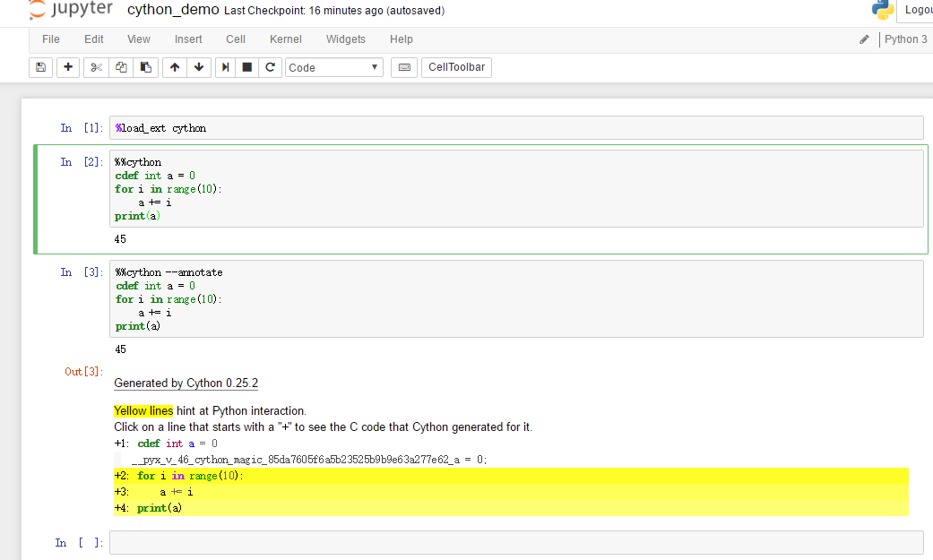Image resolution: width=933 pixels, height=560 pixels.
Task: Click the output 45 under cell 3
Action: (120, 349)
